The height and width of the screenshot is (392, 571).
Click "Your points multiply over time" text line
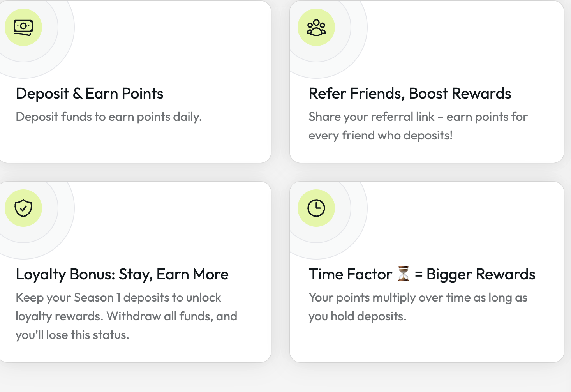(418, 298)
